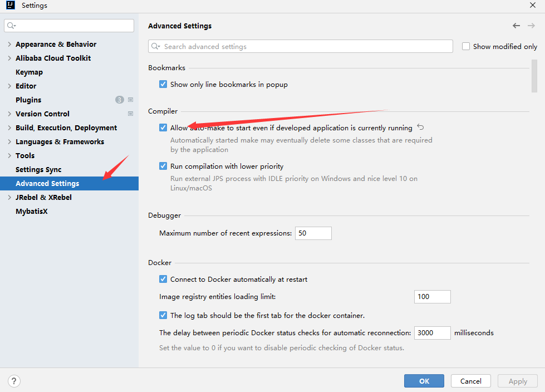Uncheck Allow auto-make to start option
Image resolution: width=545 pixels, height=392 pixels.
163,128
